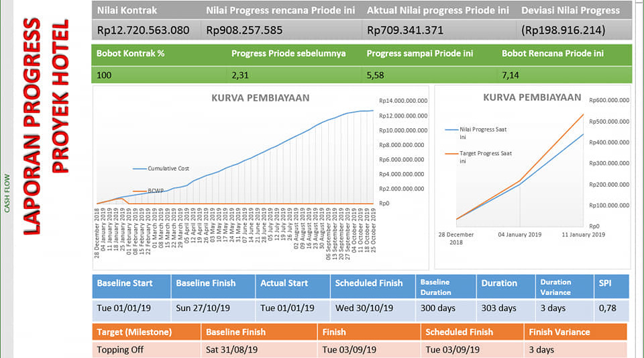Select the Topping Off milestone cell

coord(121,350)
